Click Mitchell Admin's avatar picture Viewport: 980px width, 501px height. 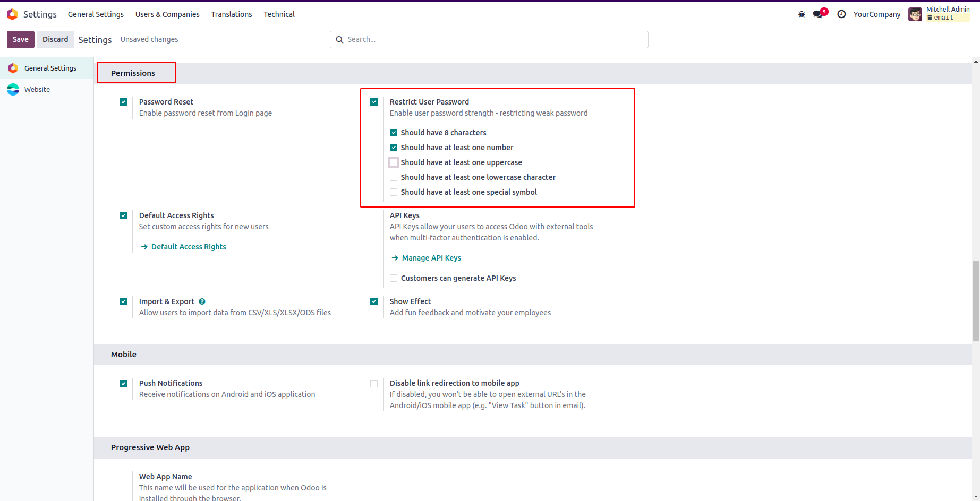(915, 14)
